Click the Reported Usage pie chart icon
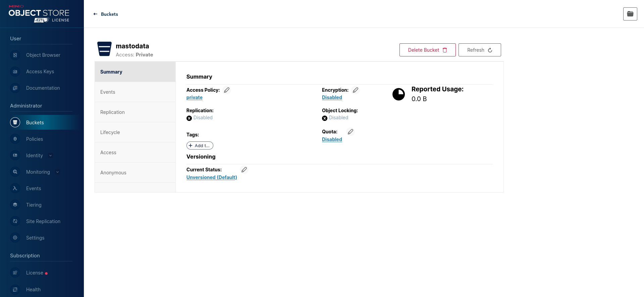The height and width of the screenshot is (297, 644). (x=399, y=94)
